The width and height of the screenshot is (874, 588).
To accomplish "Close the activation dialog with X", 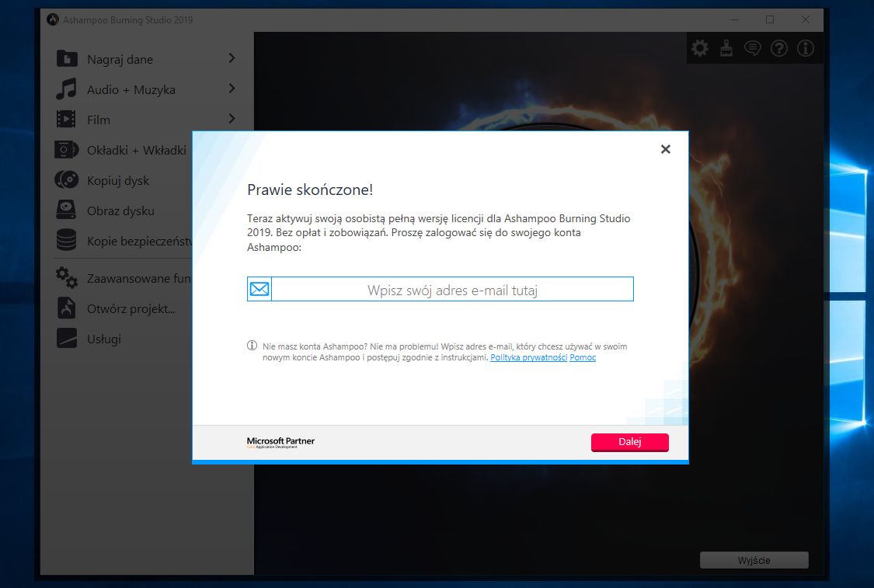I will click(666, 149).
